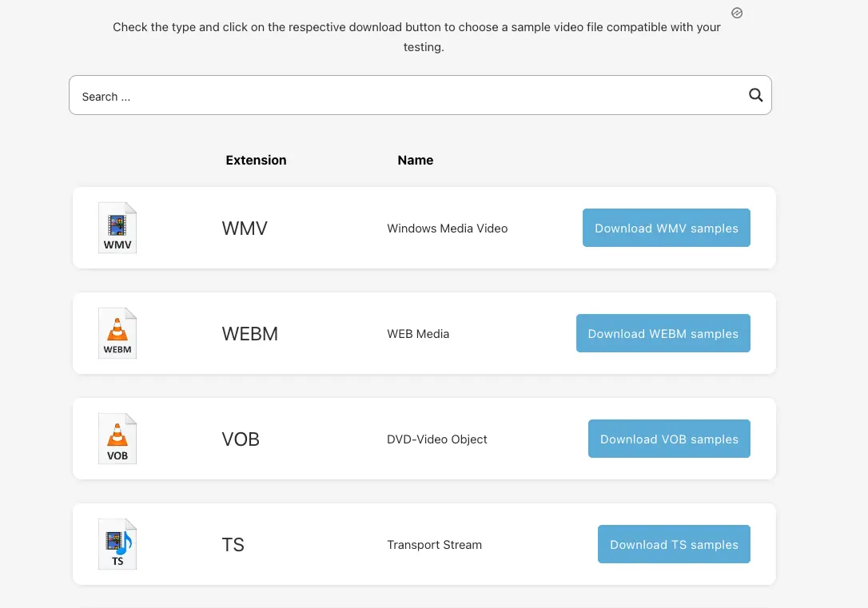Click the WEBM file type icon

117,333
